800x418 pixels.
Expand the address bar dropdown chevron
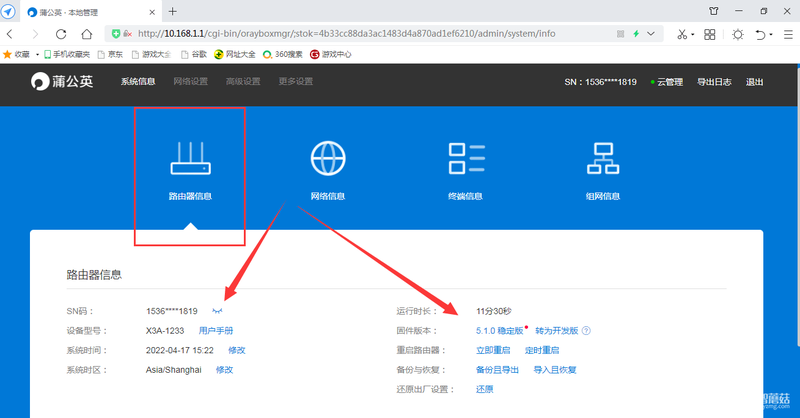click(x=651, y=34)
